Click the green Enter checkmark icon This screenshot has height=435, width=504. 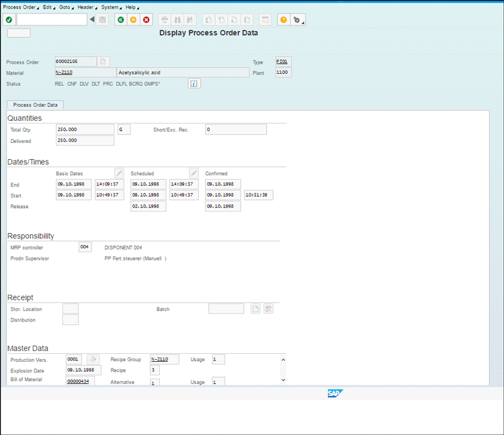point(9,20)
